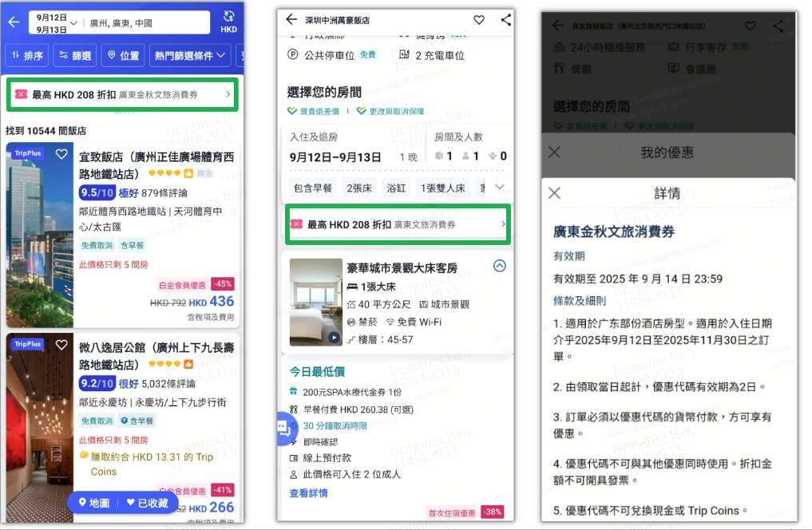Collapse the 豪華城市景觀大床客房 room card
Screen dimensions: 812x530
coord(498,267)
